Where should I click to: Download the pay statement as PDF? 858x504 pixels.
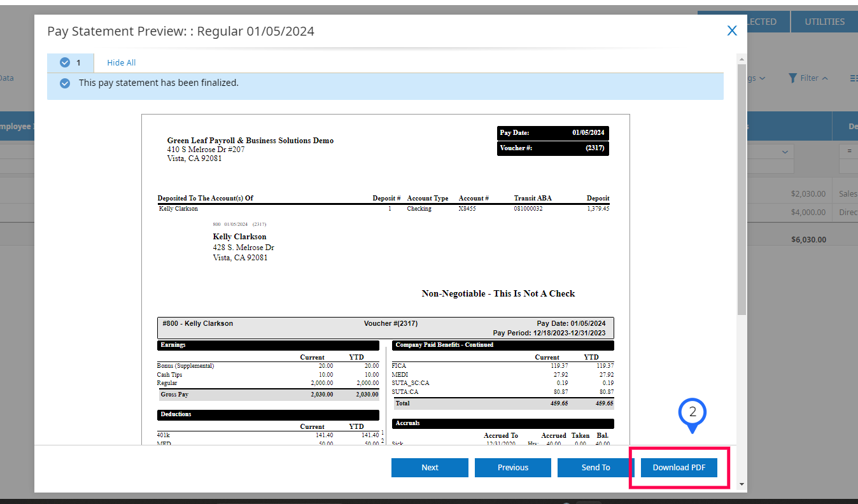pos(679,467)
